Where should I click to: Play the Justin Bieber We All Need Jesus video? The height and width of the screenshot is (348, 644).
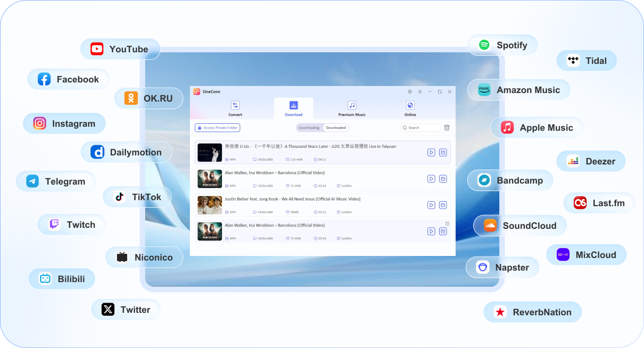[x=431, y=205]
